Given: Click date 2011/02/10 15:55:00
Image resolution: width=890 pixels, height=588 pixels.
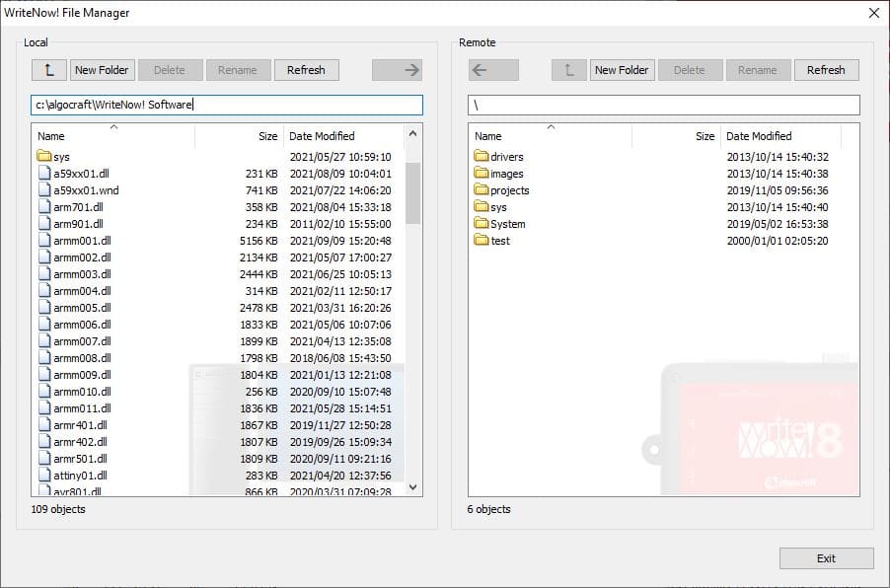Looking at the screenshot, I should (x=340, y=224).
